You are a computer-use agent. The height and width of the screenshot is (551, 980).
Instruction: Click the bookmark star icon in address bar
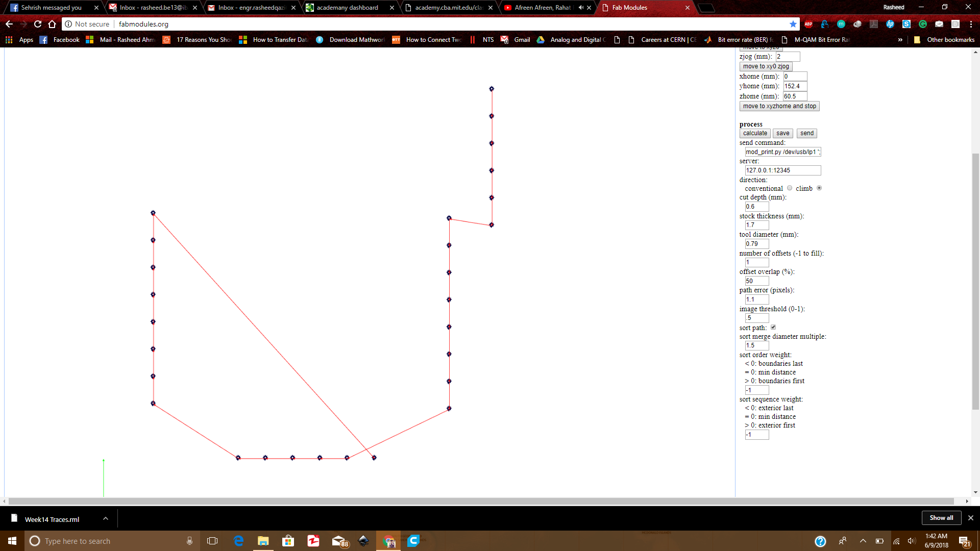[793, 24]
